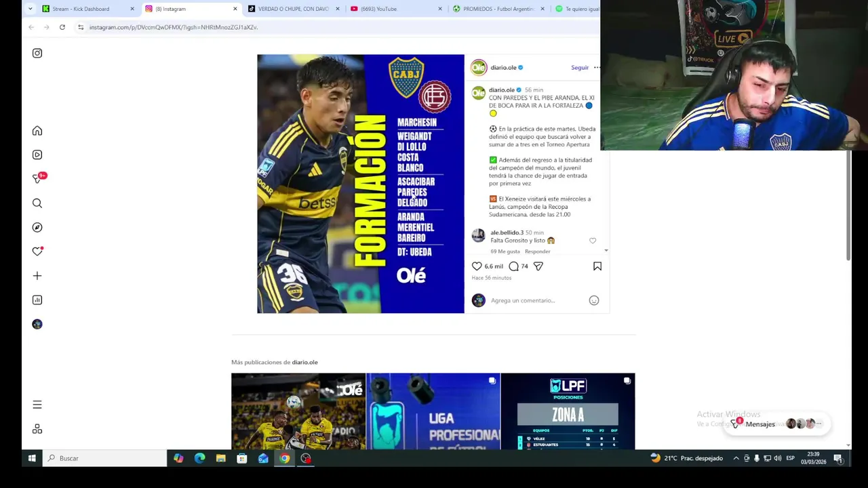This screenshot has width=868, height=488.
Task: Open post options three-dot menu
Action: click(x=597, y=68)
